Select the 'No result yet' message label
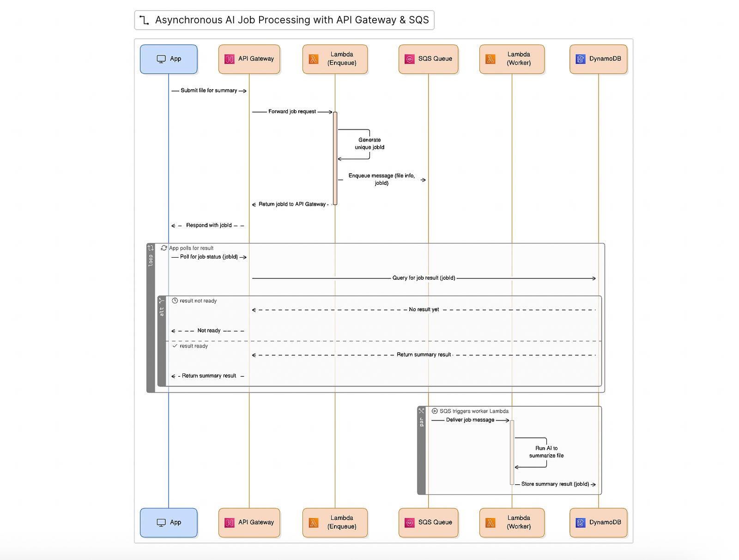This screenshot has width=739, height=560. (x=424, y=309)
